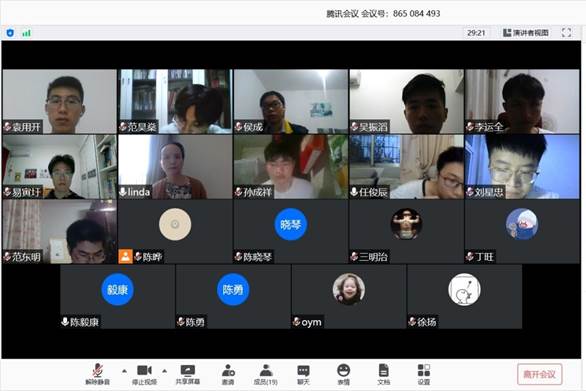The height and width of the screenshot is (391, 586).
Task: Open the 表情 emoji reactions icon
Action: pos(343,374)
